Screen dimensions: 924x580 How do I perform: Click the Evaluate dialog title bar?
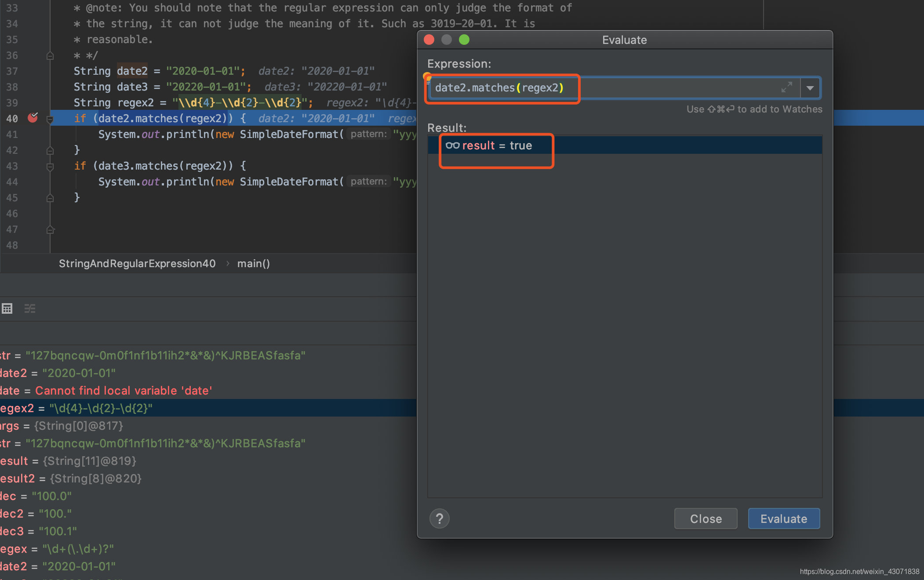pos(625,40)
